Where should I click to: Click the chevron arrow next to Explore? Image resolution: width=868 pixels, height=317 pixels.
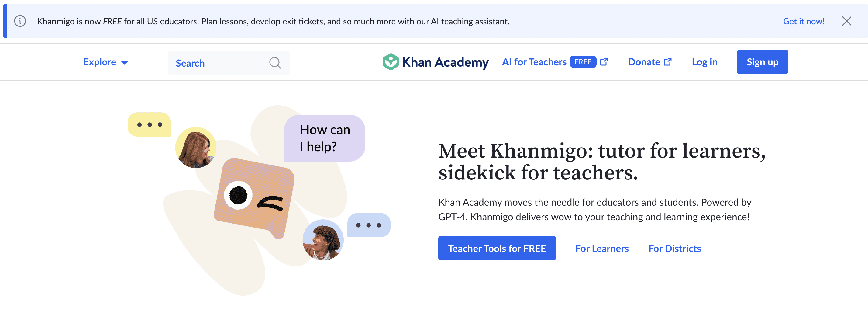click(125, 62)
